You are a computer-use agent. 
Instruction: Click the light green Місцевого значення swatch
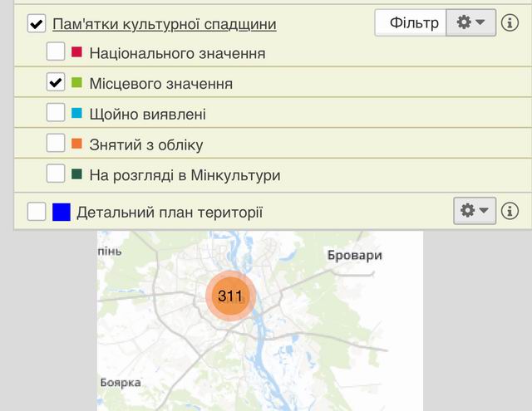77,82
